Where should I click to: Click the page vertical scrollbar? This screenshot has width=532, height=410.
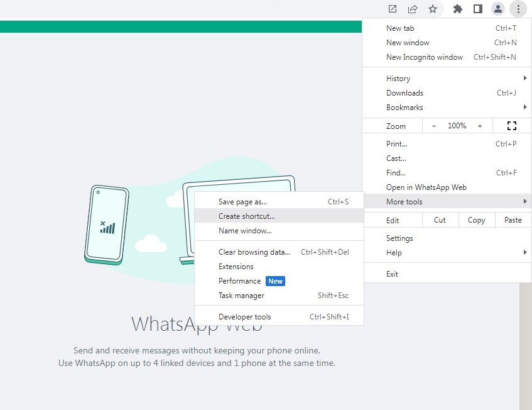click(x=526, y=346)
